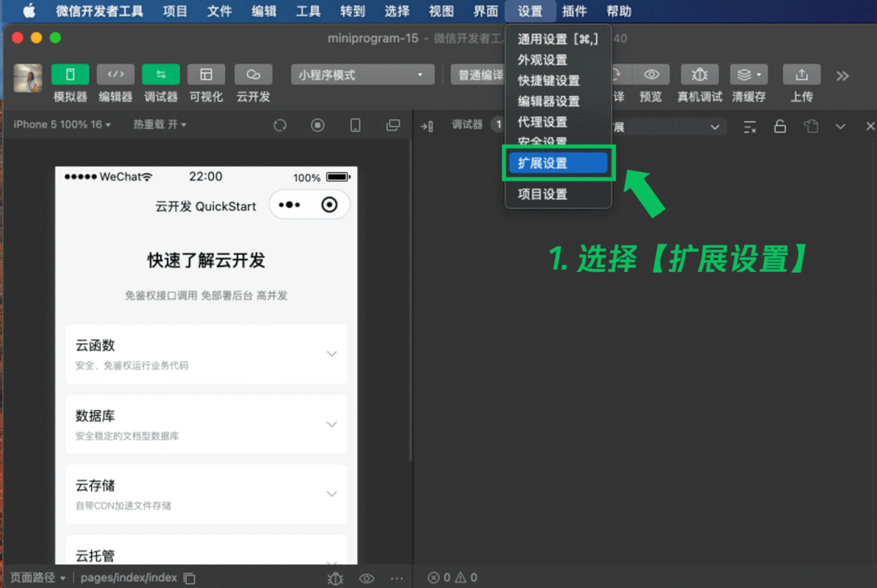Open the iPhone 5 device dropdown

click(x=62, y=124)
